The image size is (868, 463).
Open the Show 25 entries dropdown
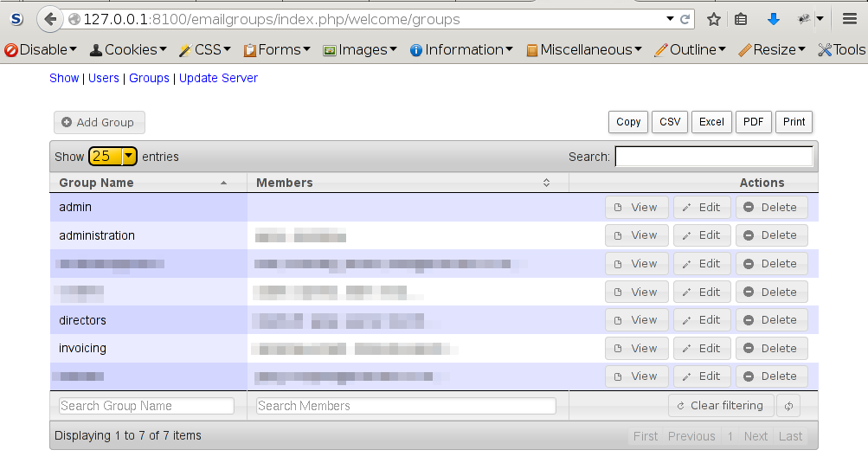(x=113, y=156)
